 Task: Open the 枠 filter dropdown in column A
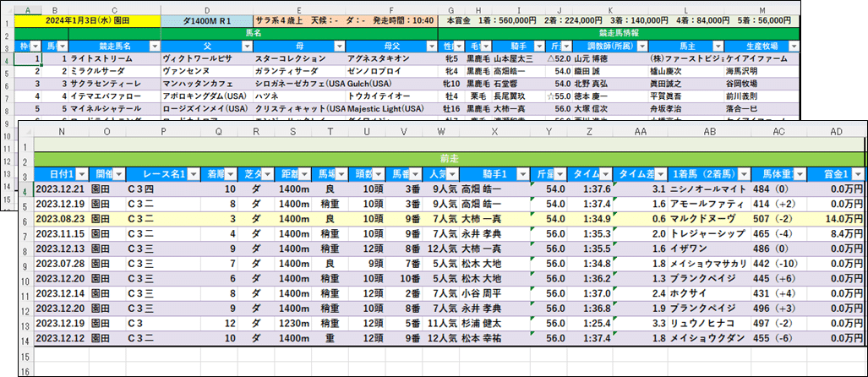(x=35, y=46)
